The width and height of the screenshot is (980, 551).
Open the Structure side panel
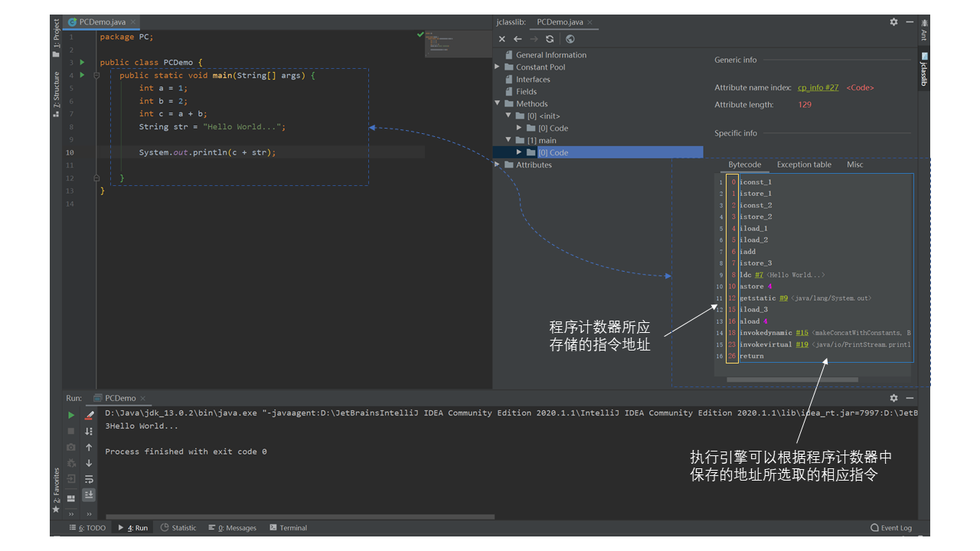pos(56,94)
